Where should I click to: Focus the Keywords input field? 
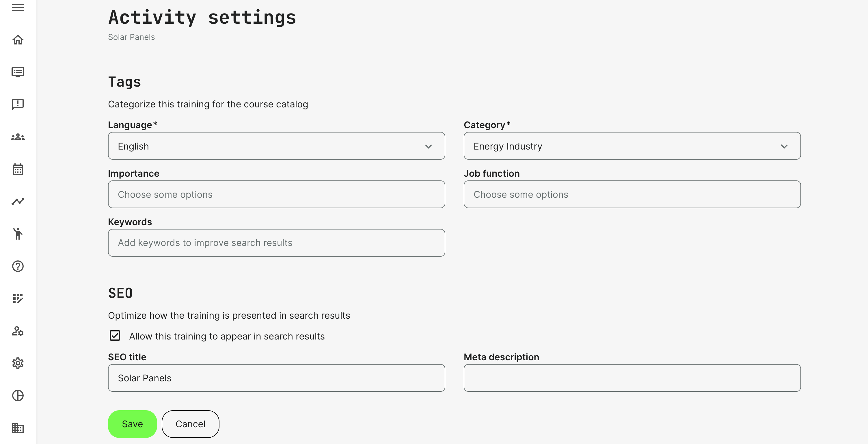(x=276, y=243)
